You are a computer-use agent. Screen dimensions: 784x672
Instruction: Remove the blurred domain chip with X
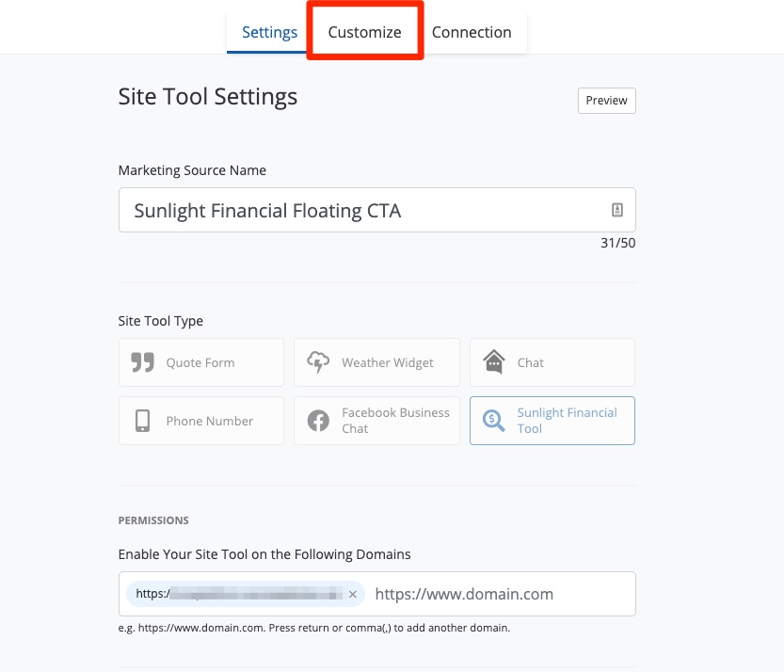(353, 594)
